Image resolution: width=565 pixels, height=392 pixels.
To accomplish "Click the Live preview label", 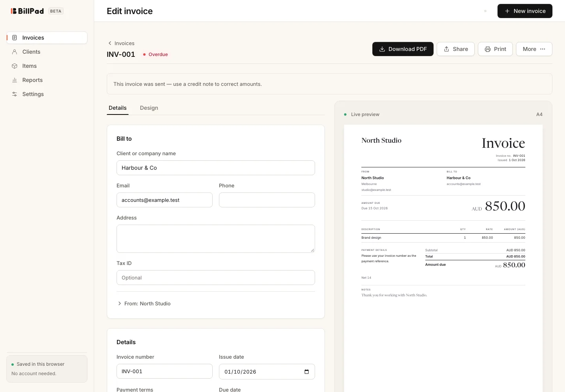I will click(x=365, y=114).
